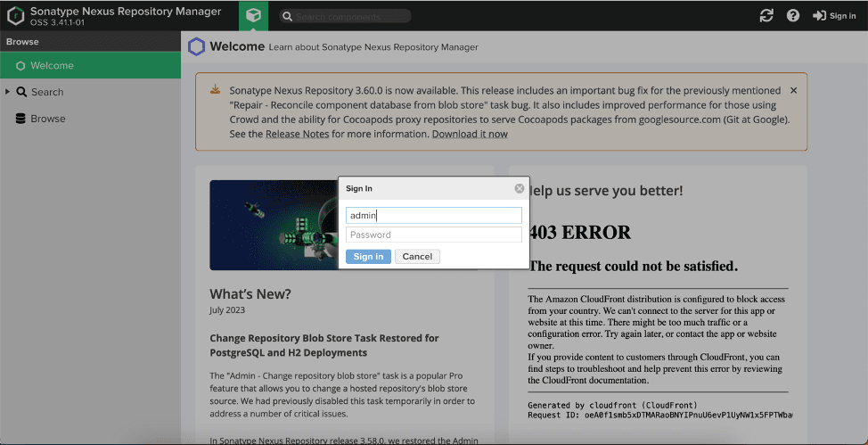Click the refresh icon in top bar

tap(766, 15)
